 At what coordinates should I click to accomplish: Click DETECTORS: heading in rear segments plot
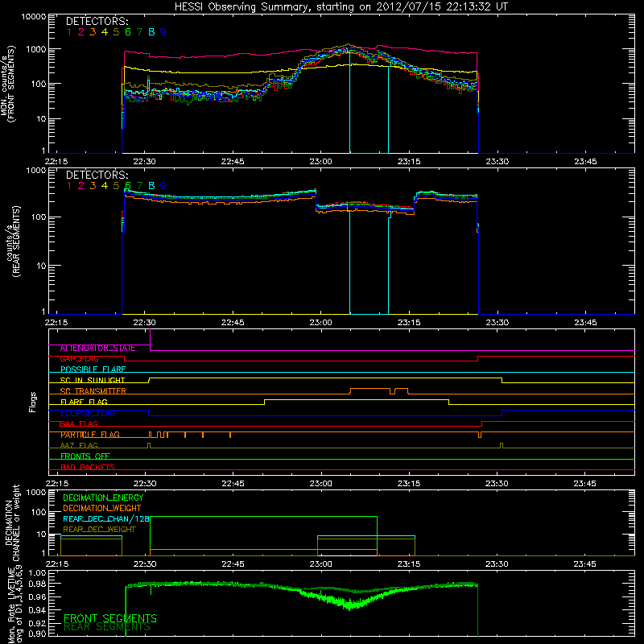coord(97,175)
